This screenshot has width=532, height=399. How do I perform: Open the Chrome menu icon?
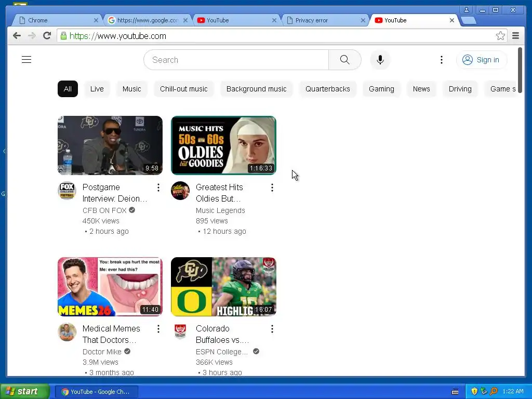coord(515,36)
